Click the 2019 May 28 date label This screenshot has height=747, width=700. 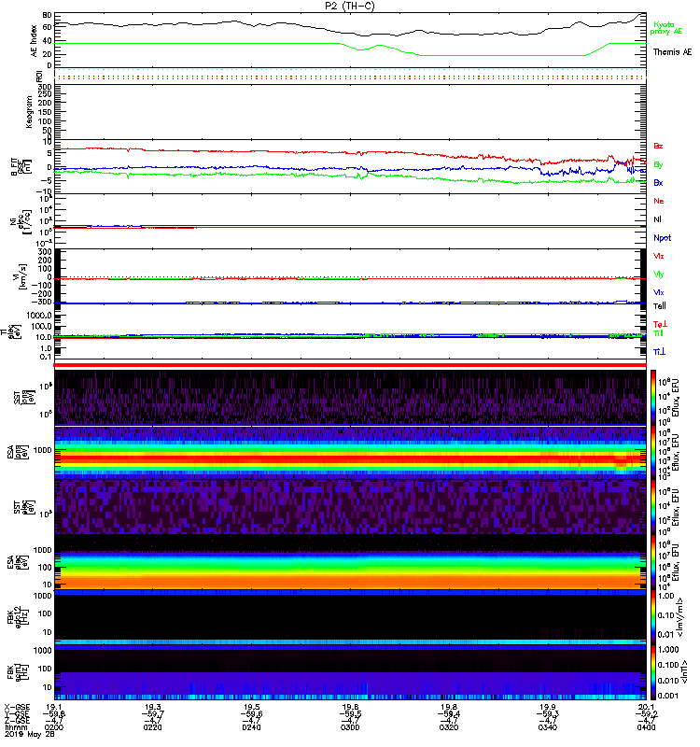(x=30, y=735)
